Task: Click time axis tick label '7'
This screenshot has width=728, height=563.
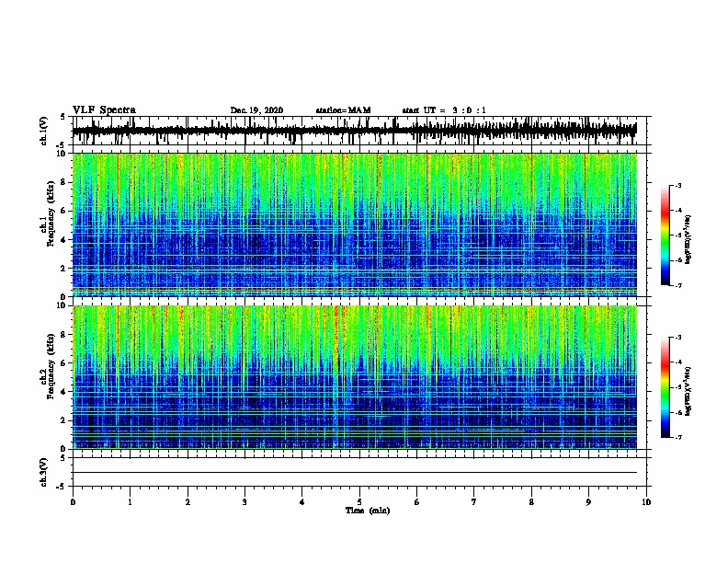Action: [474, 502]
